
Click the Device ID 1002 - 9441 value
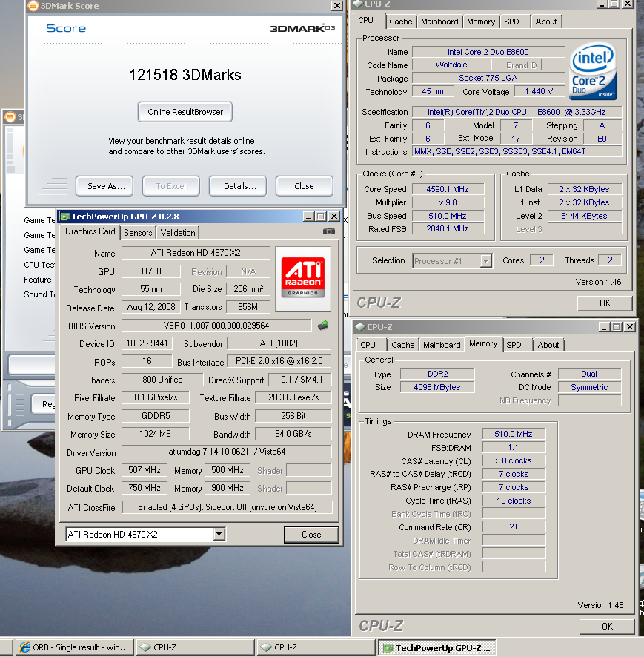click(147, 343)
